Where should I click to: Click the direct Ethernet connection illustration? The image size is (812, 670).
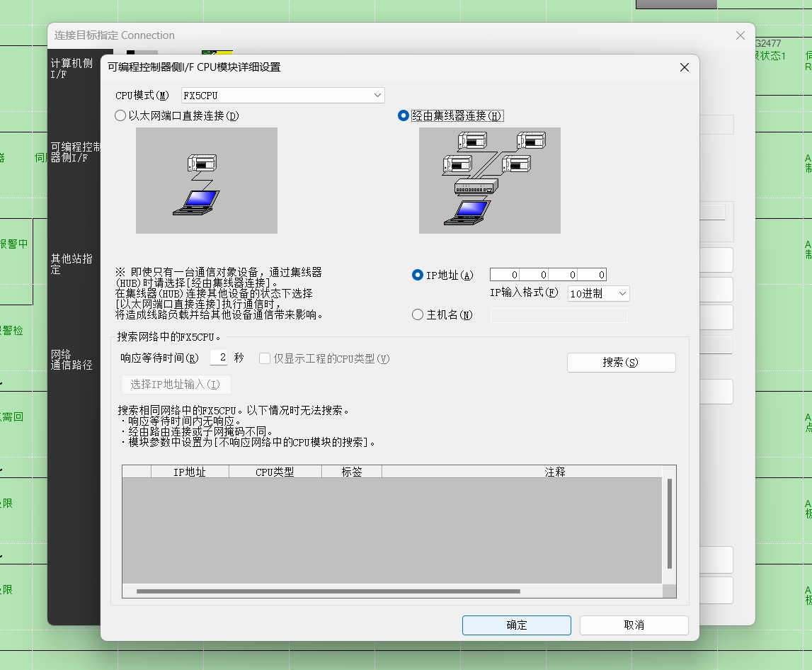click(x=206, y=181)
